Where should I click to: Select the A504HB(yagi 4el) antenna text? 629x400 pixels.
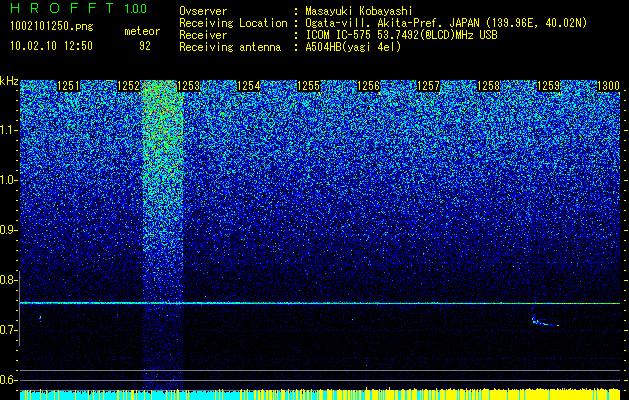[x=353, y=47]
